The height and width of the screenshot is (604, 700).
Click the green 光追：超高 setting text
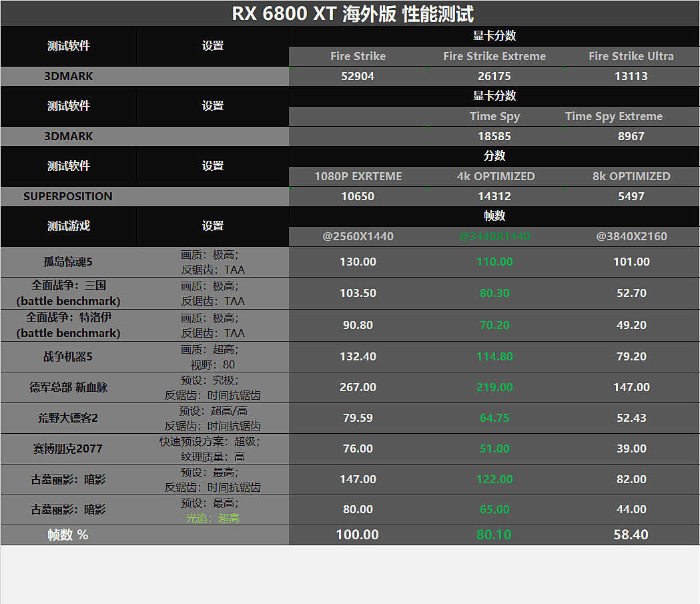[x=212, y=519]
